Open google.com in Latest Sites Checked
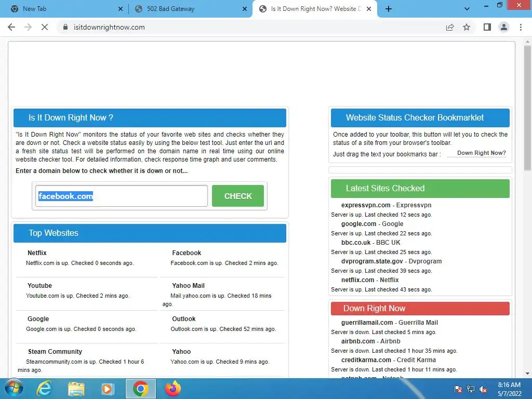This screenshot has height=399, width=532. (x=358, y=224)
